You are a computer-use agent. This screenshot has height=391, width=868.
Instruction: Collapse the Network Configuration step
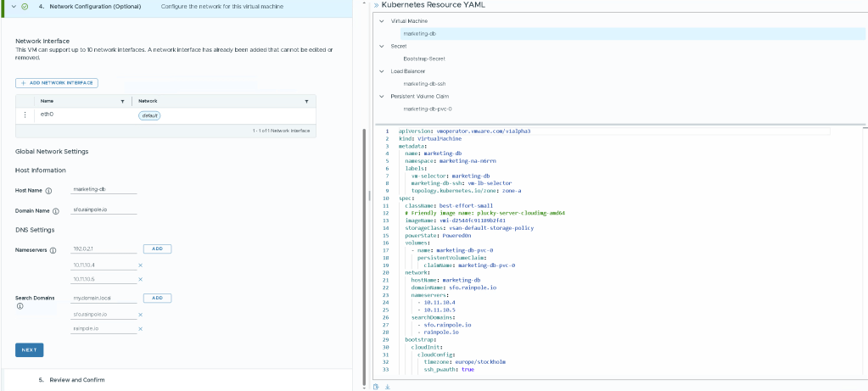pyautogui.click(x=13, y=6)
